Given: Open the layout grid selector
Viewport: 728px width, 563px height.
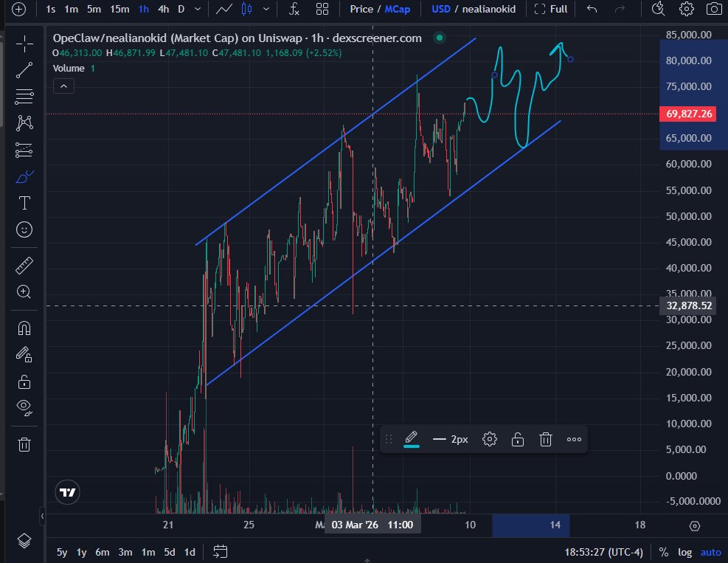Looking at the screenshot, I should [322, 9].
